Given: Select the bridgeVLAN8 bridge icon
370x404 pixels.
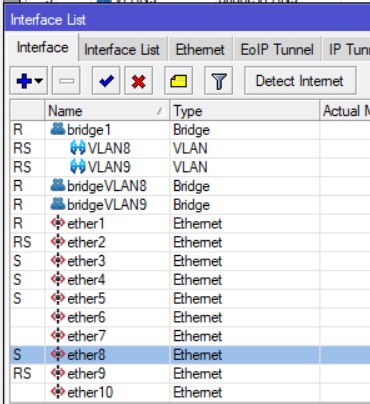Looking at the screenshot, I should point(58,185).
